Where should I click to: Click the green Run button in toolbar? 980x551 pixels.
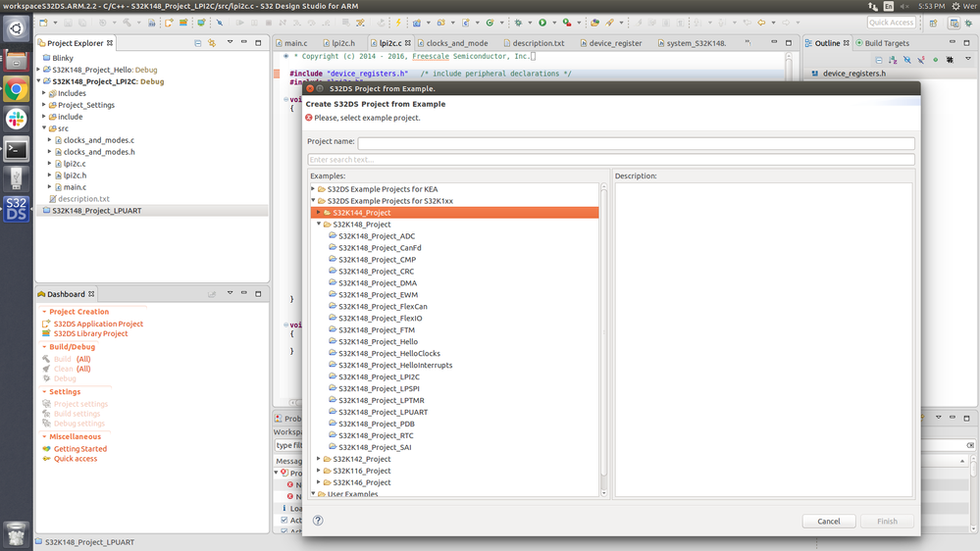point(542,23)
